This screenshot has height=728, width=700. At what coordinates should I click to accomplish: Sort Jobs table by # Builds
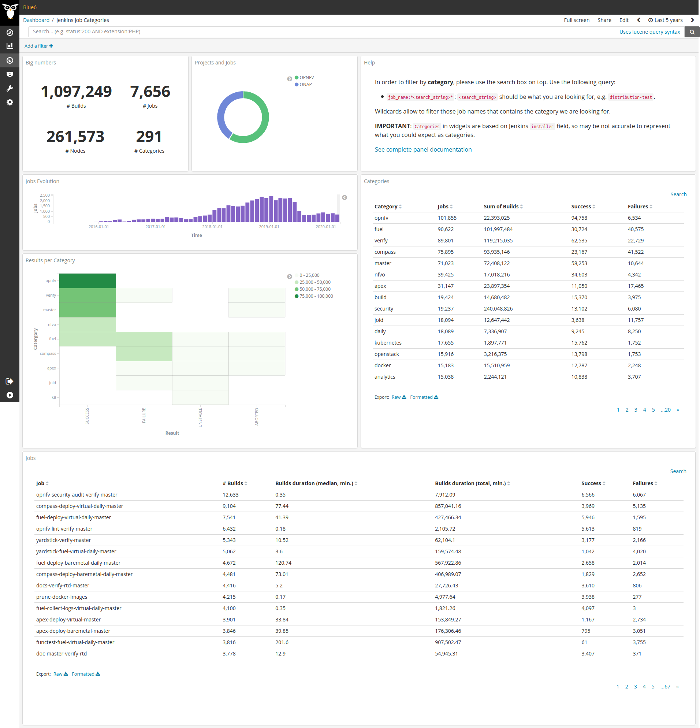[x=235, y=483]
